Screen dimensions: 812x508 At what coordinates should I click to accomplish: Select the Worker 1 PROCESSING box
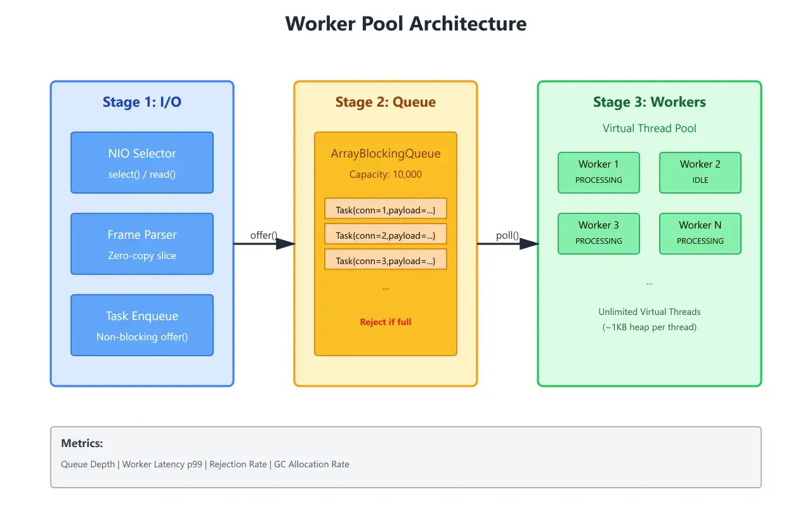pyautogui.click(x=599, y=173)
